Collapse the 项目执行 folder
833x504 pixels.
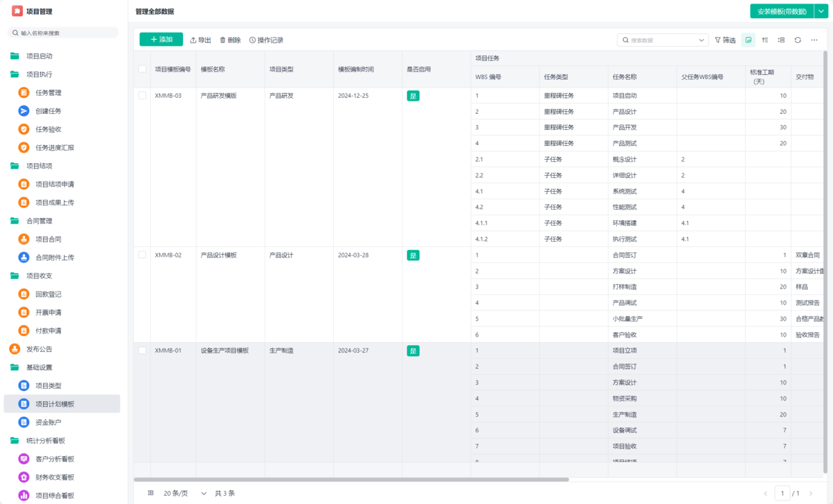tap(15, 74)
